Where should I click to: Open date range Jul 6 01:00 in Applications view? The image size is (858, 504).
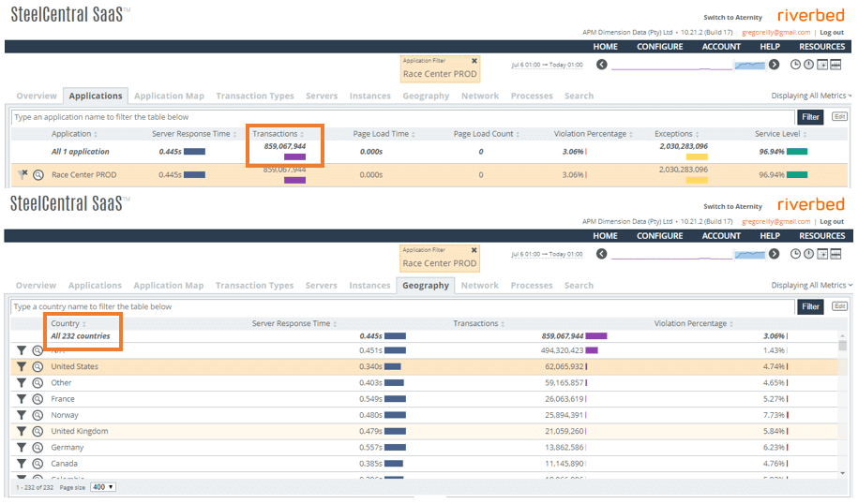click(x=548, y=65)
